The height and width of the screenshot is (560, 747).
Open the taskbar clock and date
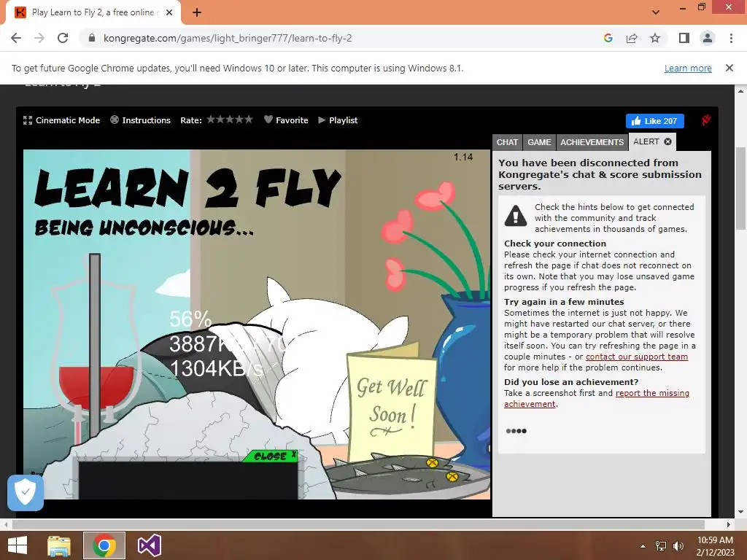[715, 545]
